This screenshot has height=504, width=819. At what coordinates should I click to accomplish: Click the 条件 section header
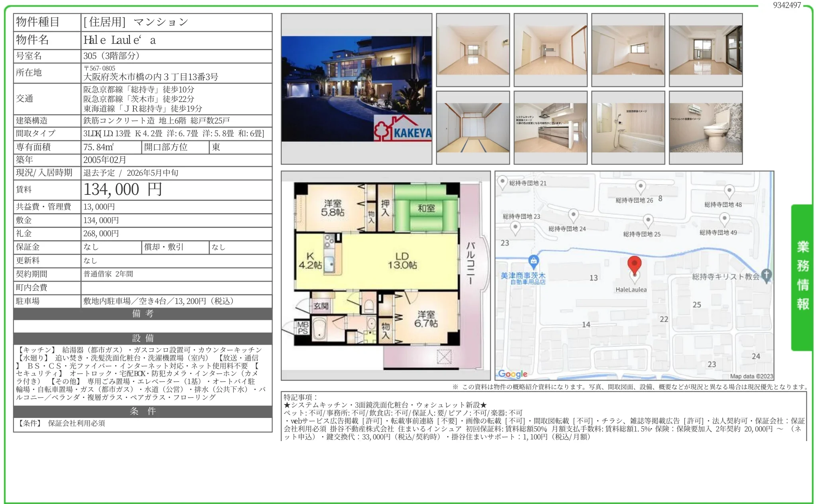(x=143, y=411)
